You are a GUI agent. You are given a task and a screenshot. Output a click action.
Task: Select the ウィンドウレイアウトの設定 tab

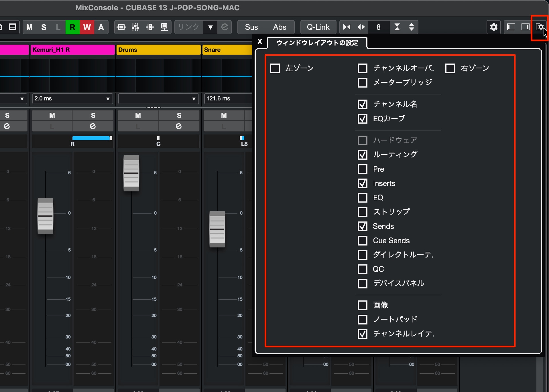[x=317, y=43]
